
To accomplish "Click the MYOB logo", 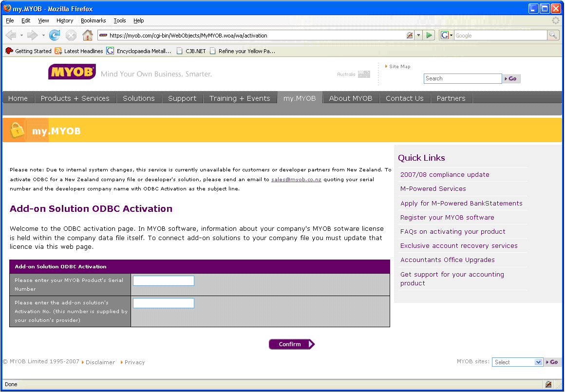I will tap(72, 72).
